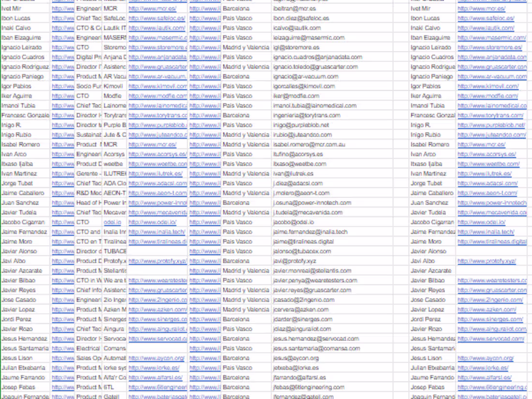The height and width of the screenshot is (399, 532).
Task: Select Ibon Lucas in the first name column
Action: [x=15, y=18]
